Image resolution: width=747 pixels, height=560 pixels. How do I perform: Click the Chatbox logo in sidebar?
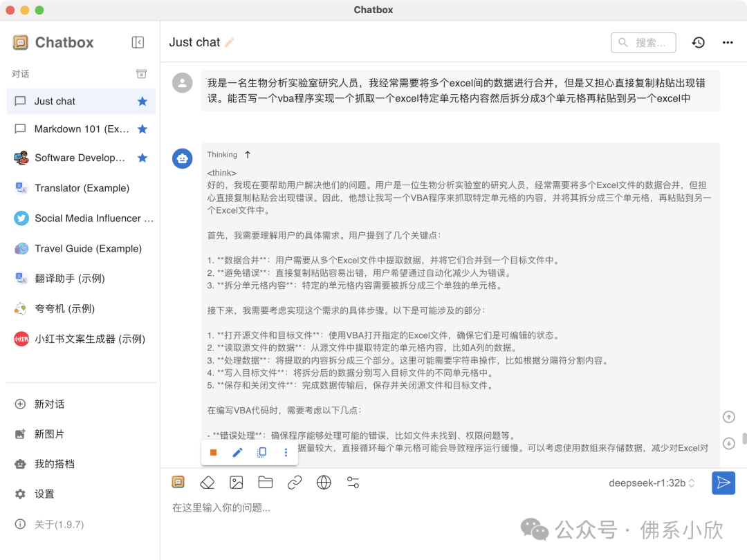point(20,42)
